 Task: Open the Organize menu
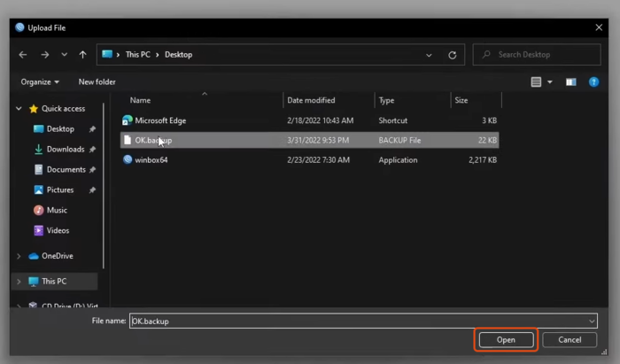[41, 82]
